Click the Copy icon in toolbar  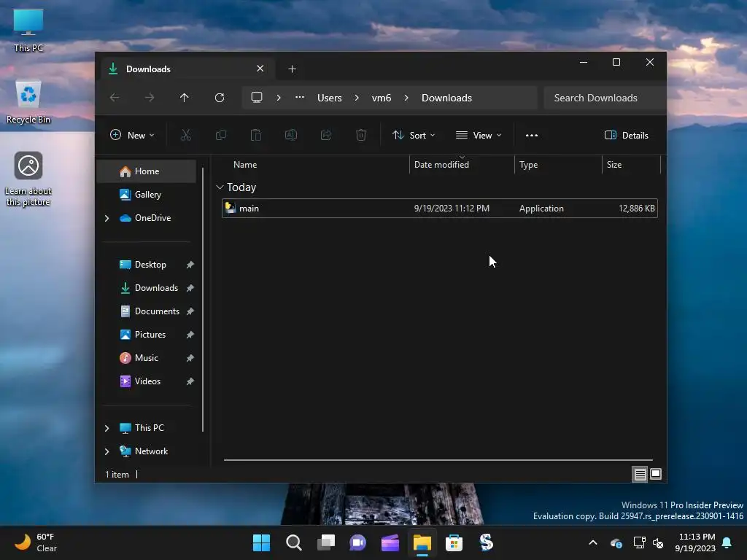pyautogui.click(x=220, y=135)
